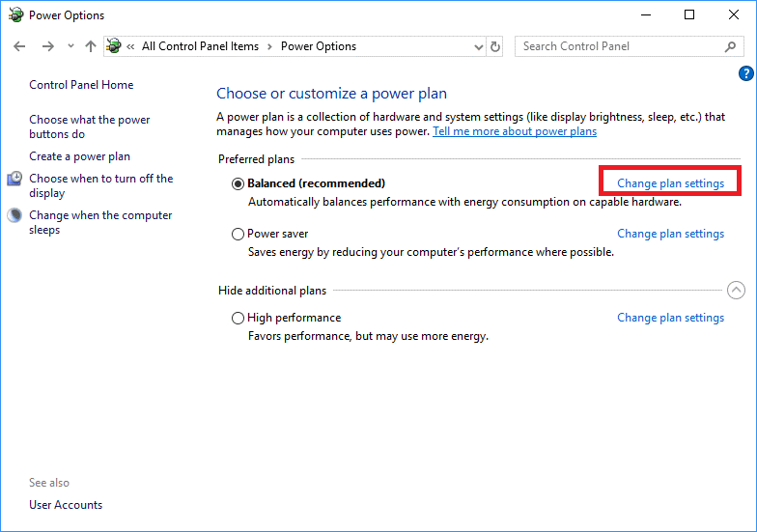Click the double chevron in address bar
The height and width of the screenshot is (532, 757).
(130, 46)
